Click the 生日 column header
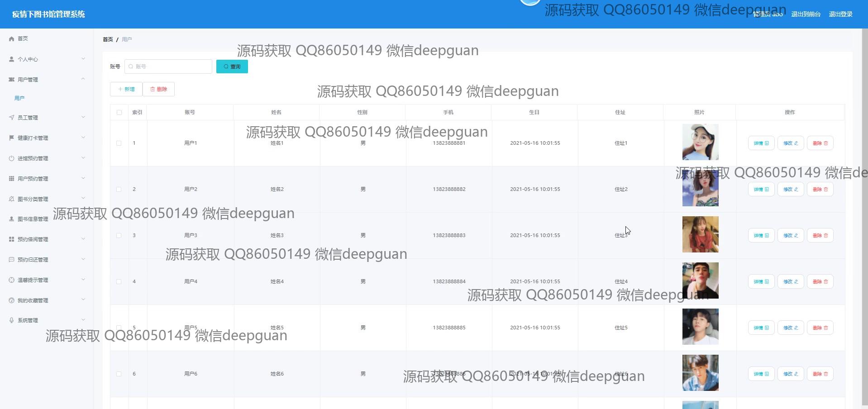This screenshot has width=868, height=409. point(534,113)
